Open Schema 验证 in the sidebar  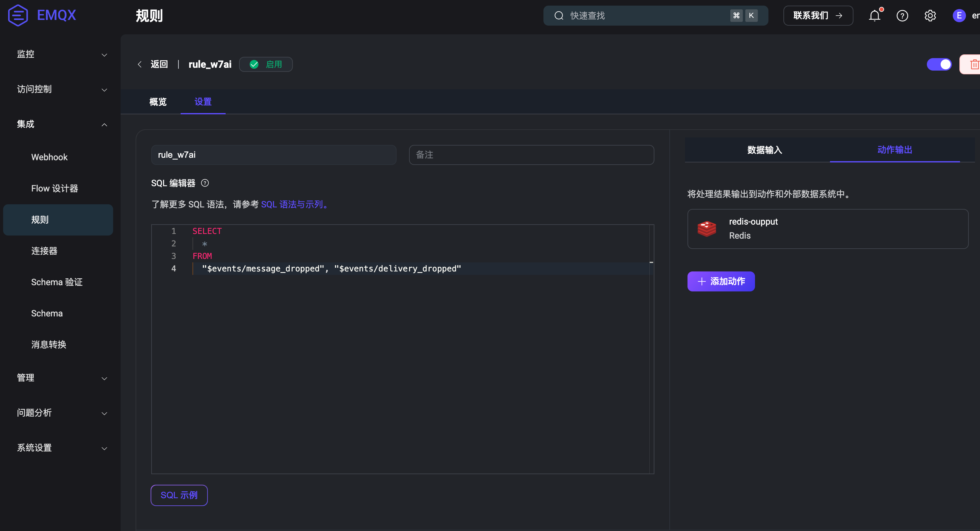[58, 282]
